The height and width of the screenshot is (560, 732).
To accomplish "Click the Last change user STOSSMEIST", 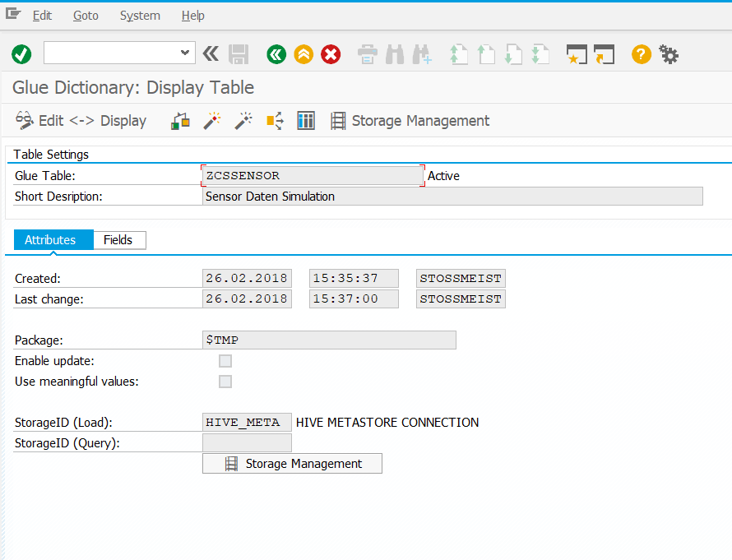I will point(461,299).
